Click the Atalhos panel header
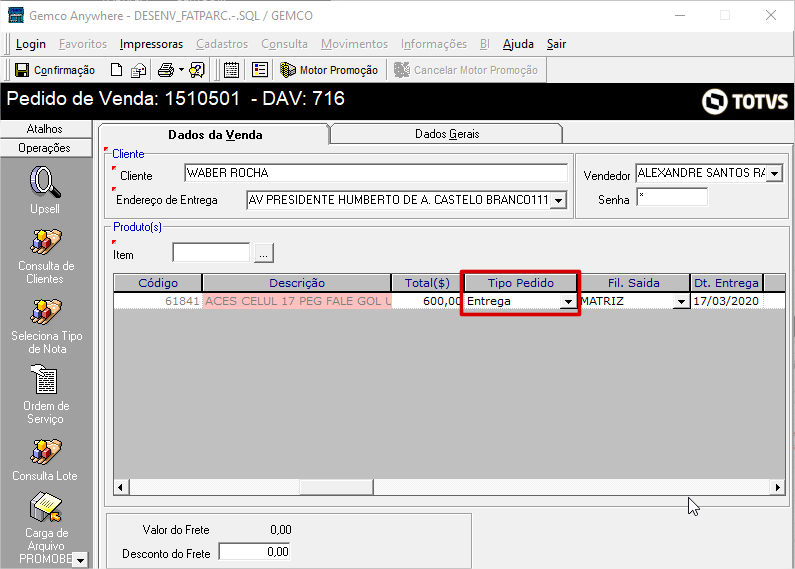Screen dimensions: 795x569 pyautogui.click(x=45, y=129)
